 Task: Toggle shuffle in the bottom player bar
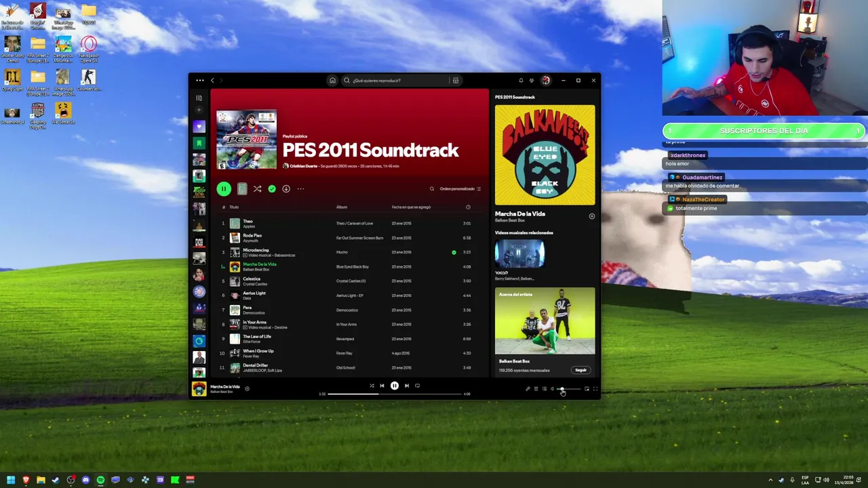[x=372, y=386]
